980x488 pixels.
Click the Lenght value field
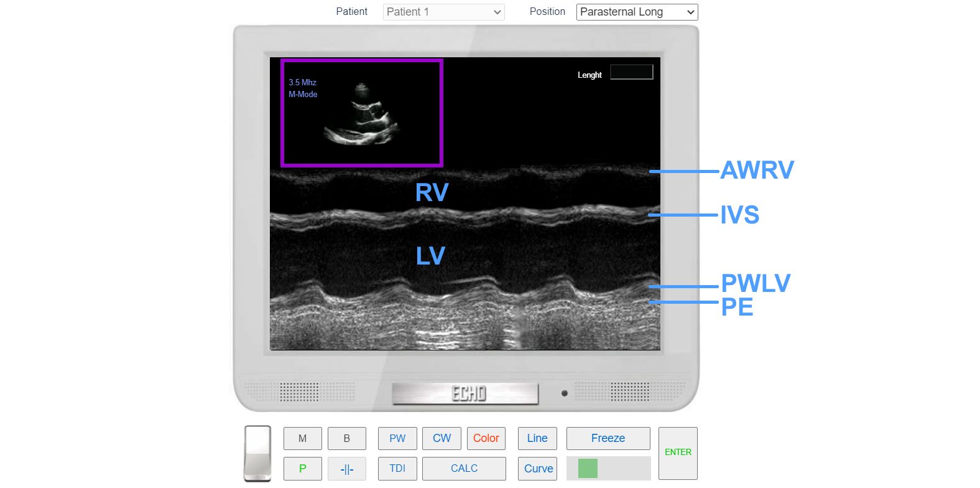click(631, 72)
